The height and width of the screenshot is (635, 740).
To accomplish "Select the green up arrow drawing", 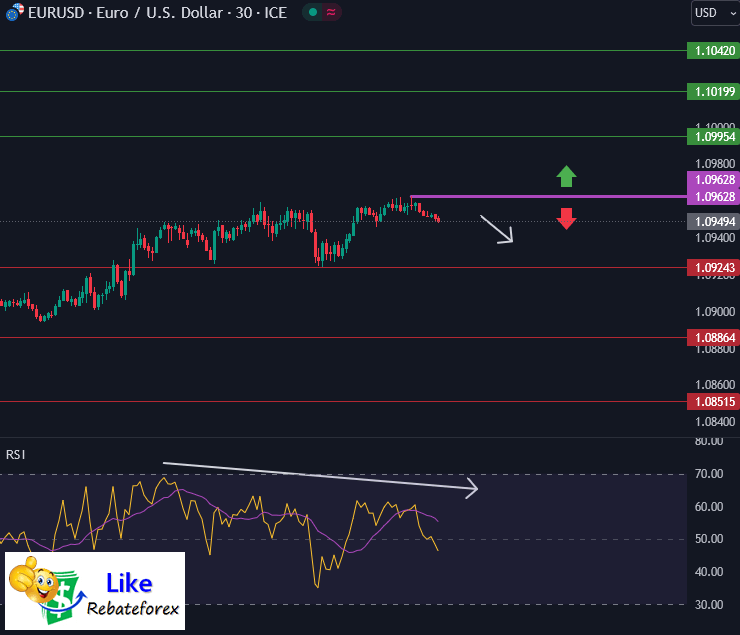I will [566, 176].
